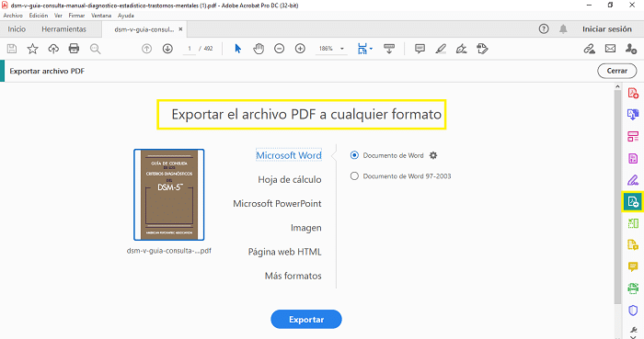The width and height of the screenshot is (644, 339).
Task: Click the page number field
Action: pos(190,49)
